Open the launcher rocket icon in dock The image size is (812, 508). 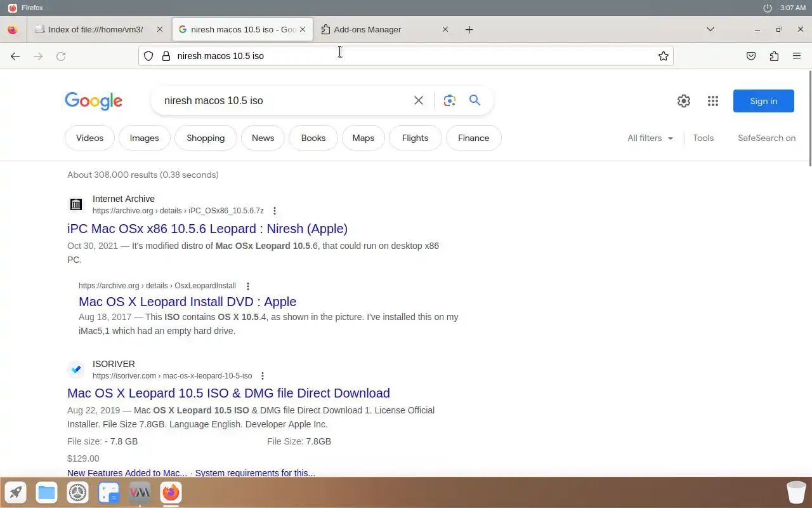tap(16, 492)
